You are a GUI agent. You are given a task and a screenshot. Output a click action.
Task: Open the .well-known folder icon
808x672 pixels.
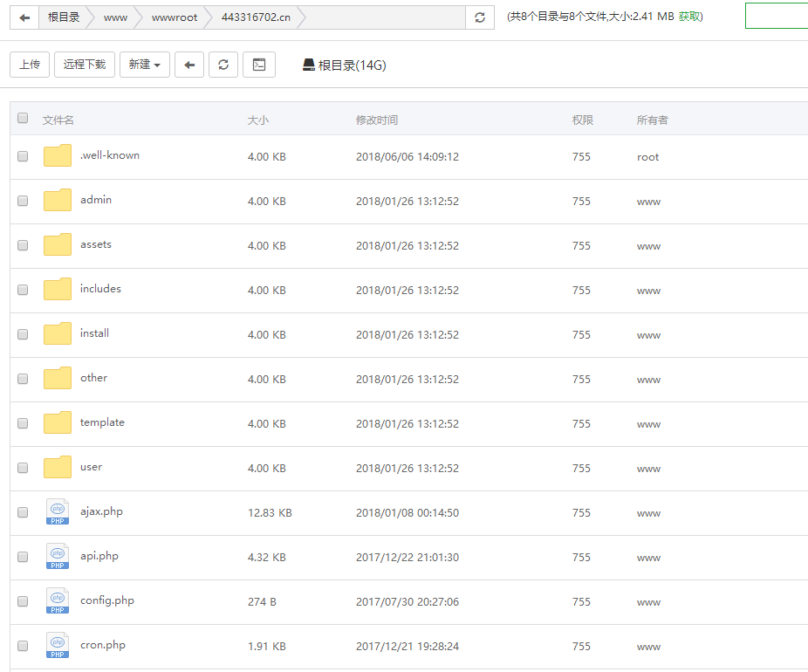point(58,156)
